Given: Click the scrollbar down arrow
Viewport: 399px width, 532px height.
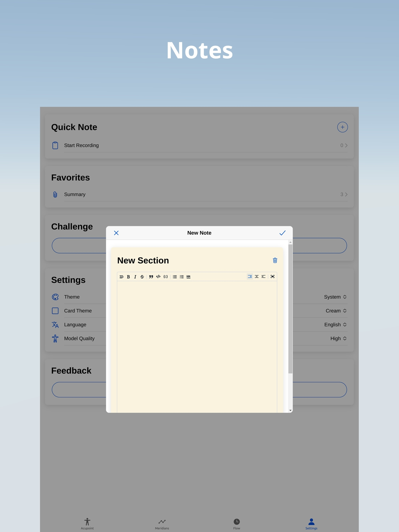Looking at the screenshot, I should (290, 410).
